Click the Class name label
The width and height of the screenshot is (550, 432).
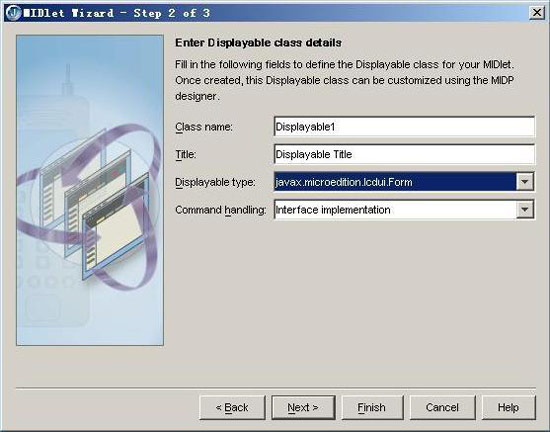[204, 127]
